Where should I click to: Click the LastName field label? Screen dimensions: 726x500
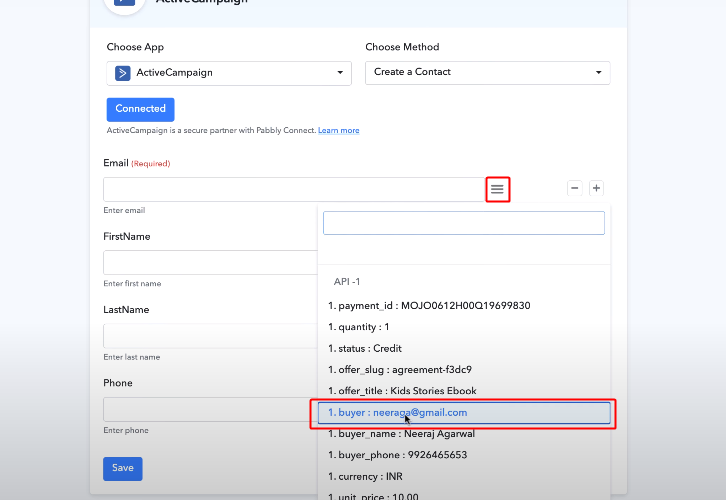point(126,310)
